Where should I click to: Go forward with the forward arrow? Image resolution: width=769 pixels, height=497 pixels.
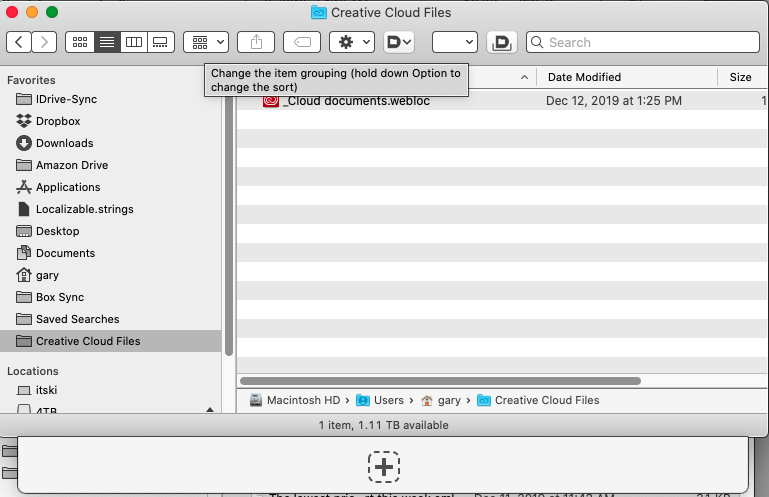pos(44,42)
